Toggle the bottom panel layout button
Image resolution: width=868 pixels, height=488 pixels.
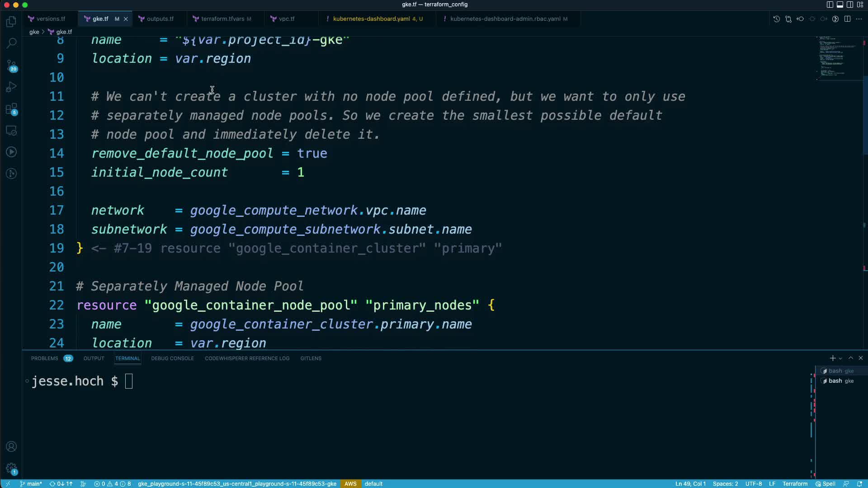(840, 5)
